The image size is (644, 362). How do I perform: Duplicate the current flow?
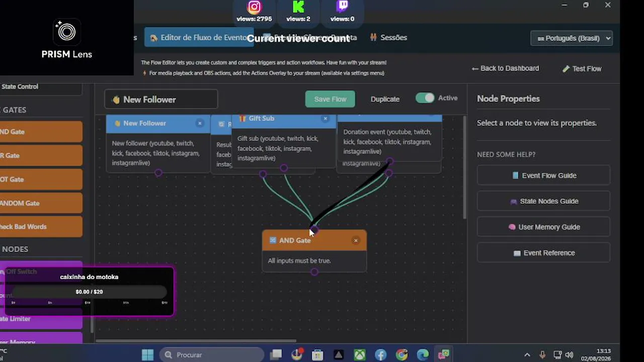(x=385, y=99)
